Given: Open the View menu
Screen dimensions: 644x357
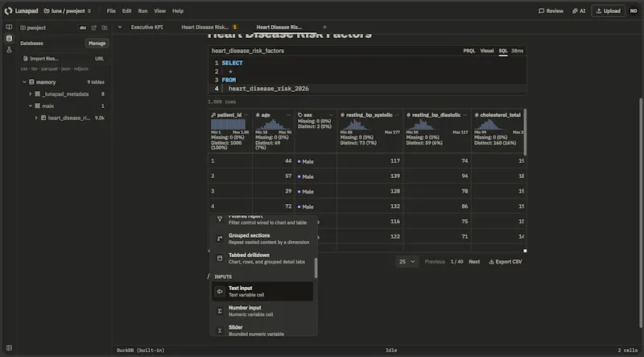Looking at the screenshot, I should coord(159,11).
